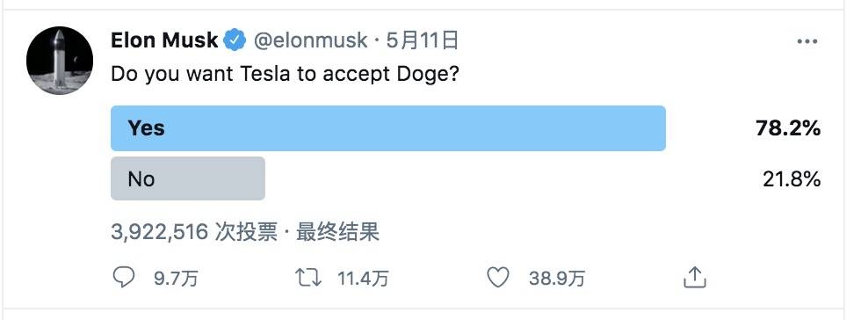Image resolution: width=868 pixels, height=320 pixels.
Task: Click the blue verified badge icon
Action: pos(235,40)
